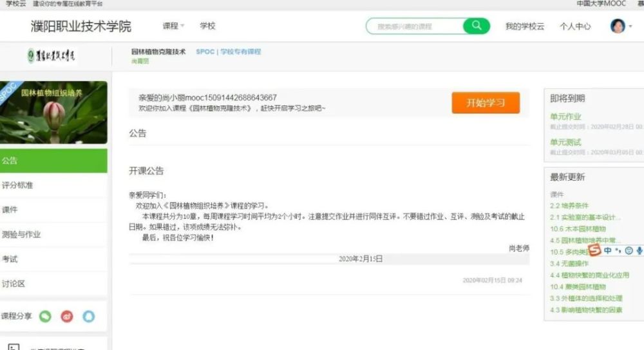Open the 考试 sidebar tab
Image resolution: width=644 pixels, height=350 pixels.
click(x=53, y=259)
